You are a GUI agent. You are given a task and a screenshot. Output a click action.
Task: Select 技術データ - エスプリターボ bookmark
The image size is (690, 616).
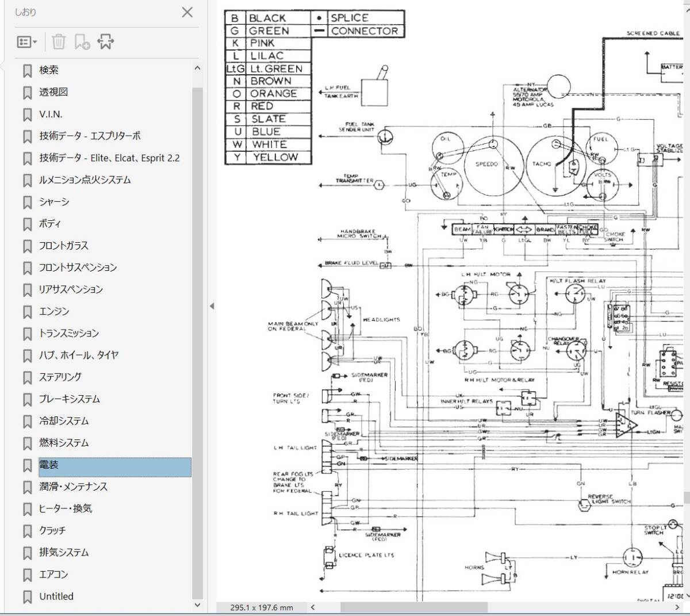coord(90,136)
